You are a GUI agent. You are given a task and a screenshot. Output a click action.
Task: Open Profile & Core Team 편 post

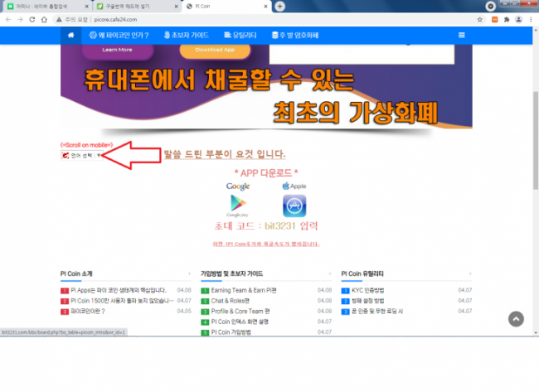point(240,312)
